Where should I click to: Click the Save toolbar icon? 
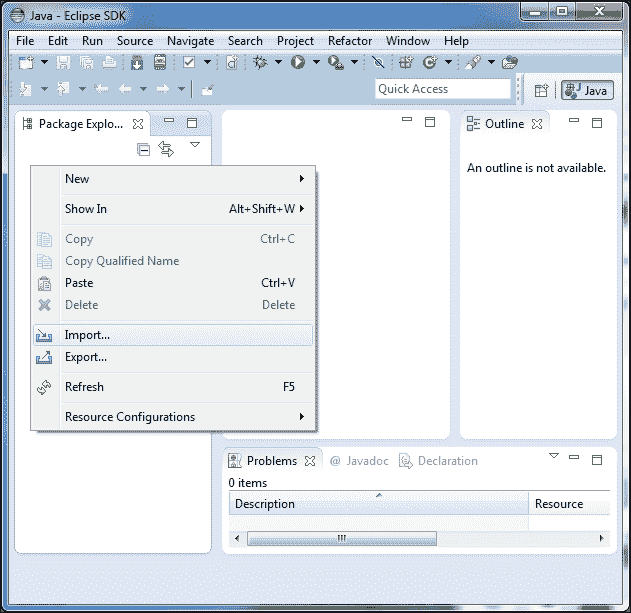pos(63,63)
